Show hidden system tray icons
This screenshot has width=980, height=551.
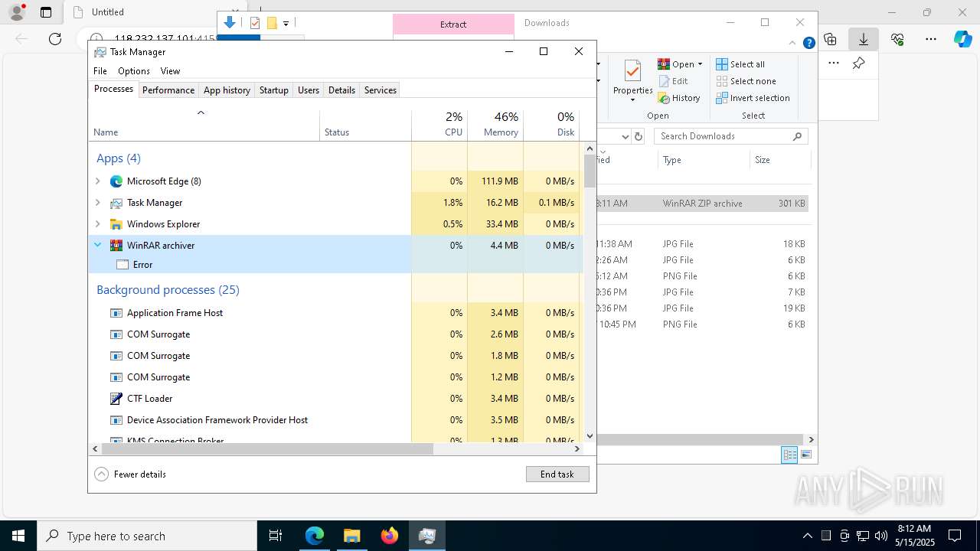[x=807, y=536]
